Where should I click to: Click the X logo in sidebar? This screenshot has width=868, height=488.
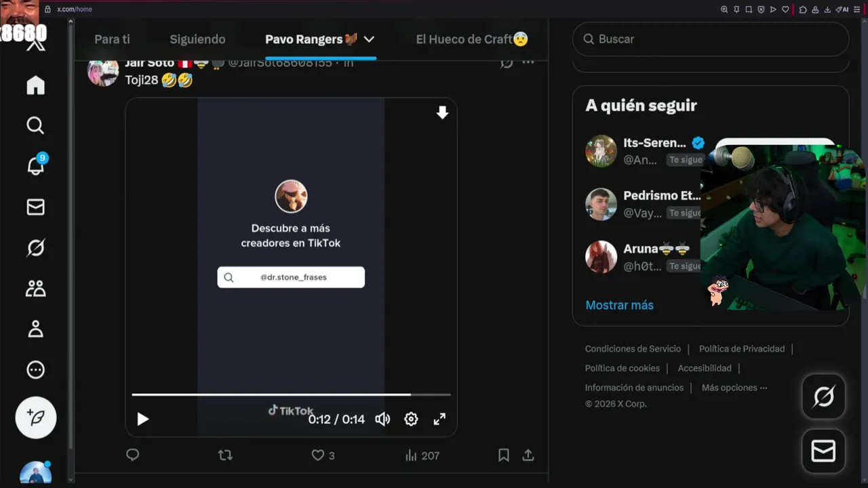click(x=35, y=45)
